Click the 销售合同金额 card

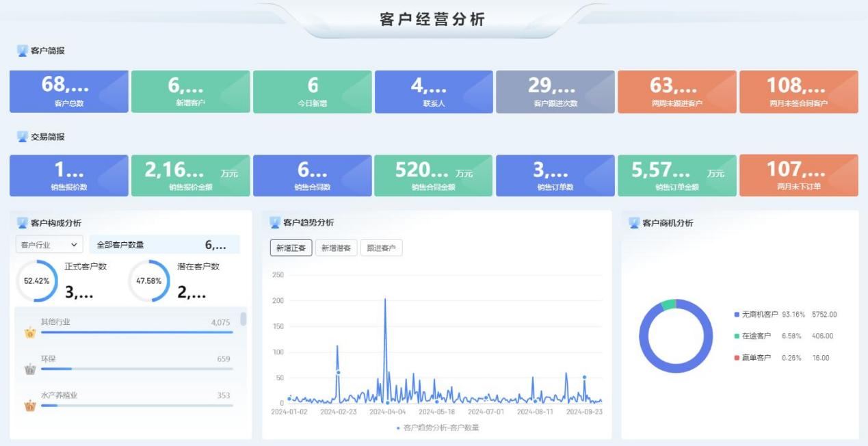coord(433,175)
